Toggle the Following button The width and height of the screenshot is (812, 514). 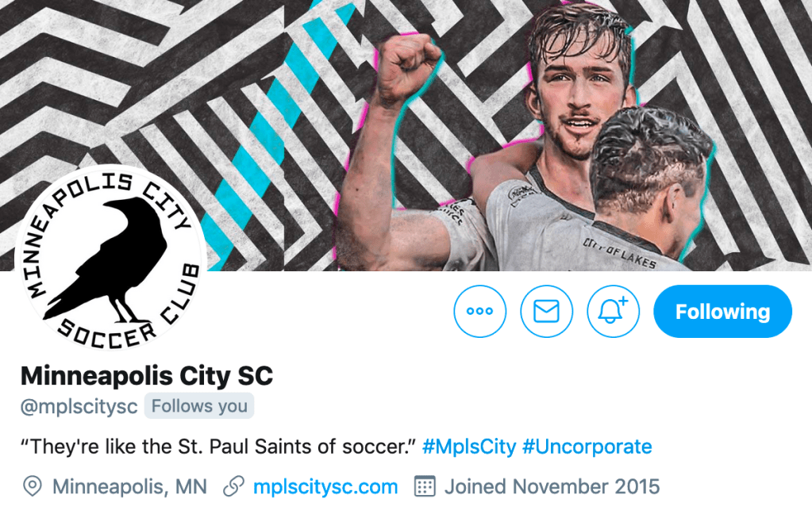(x=722, y=311)
